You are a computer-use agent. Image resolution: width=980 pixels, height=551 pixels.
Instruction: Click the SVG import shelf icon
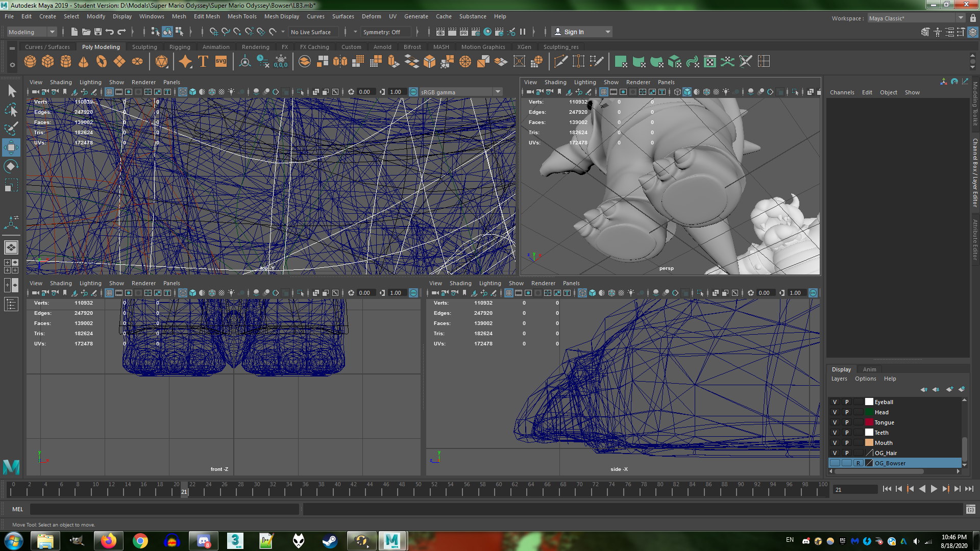click(221, 62)
